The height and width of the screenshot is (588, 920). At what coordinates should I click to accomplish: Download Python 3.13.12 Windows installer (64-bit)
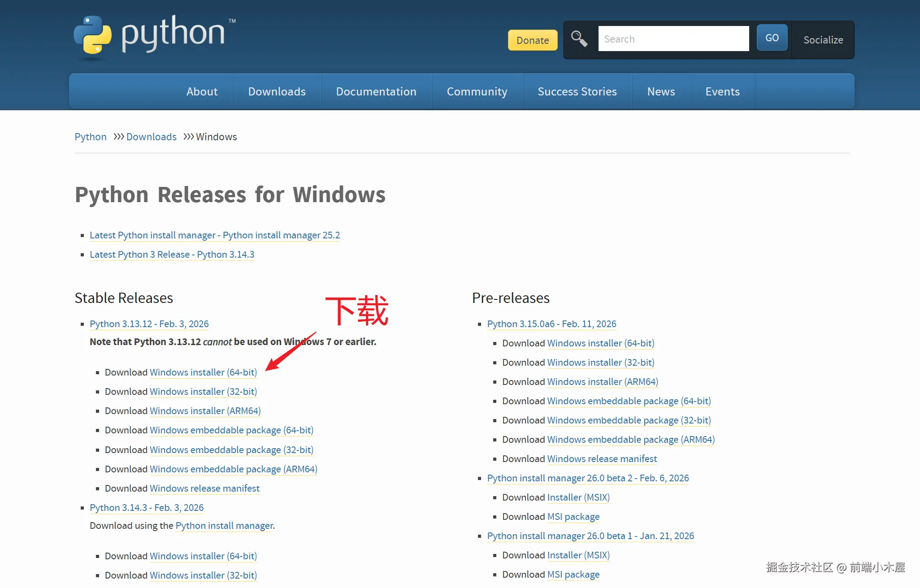coord(203,372)
